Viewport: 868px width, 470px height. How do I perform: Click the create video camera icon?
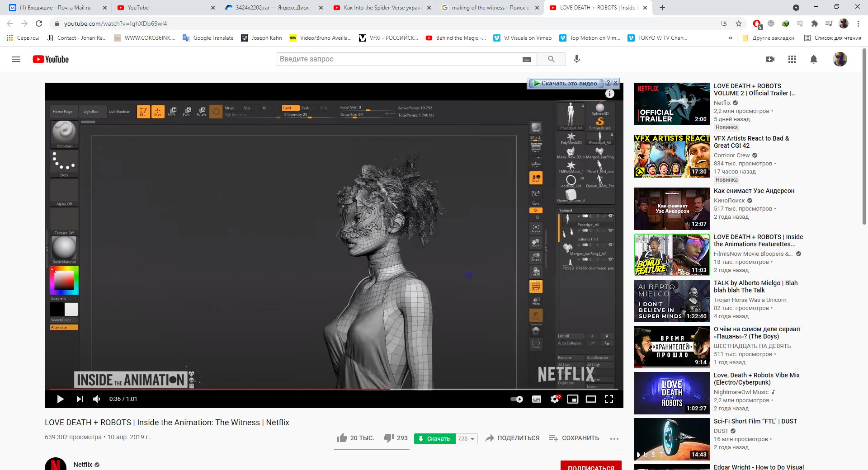pyautogui.click(x=770, y=59)
